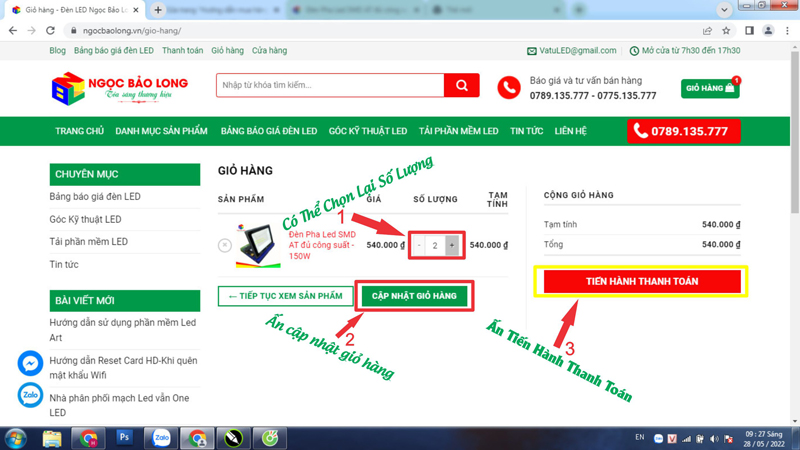Open the GIỎ HÀNG cart button in header
800x450 pixels.
point(710,88)
